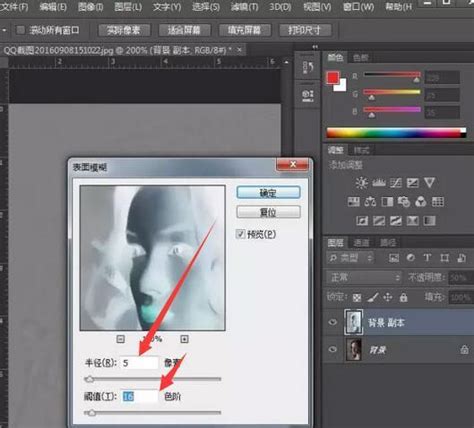Hide the 背景 副本 layer
The height and width of the screenshot is (428, 474).
coord(332,322)
